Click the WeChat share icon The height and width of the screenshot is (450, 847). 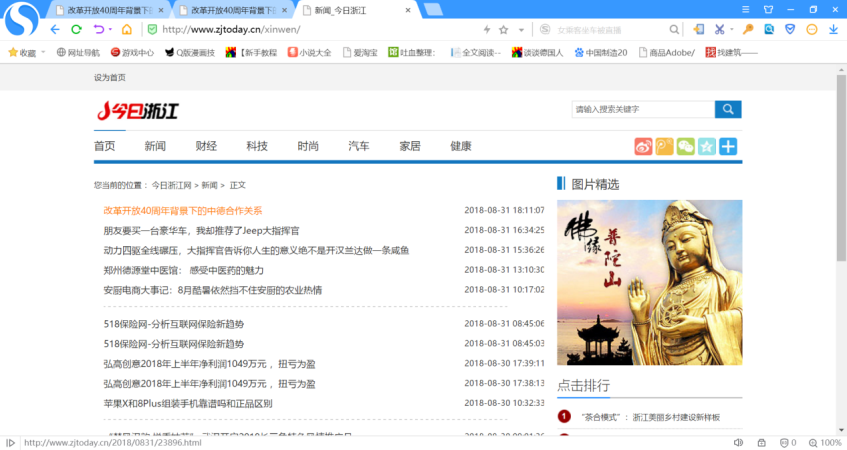tap(685, 147)
